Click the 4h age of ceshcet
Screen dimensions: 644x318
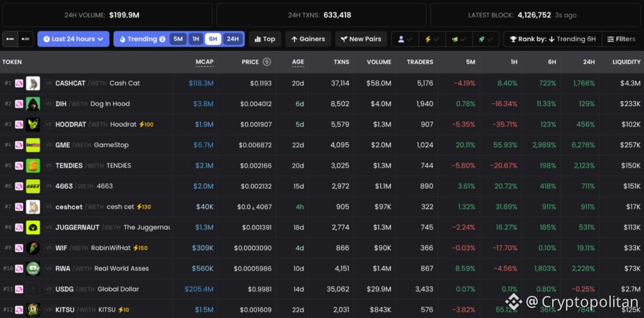300,207
